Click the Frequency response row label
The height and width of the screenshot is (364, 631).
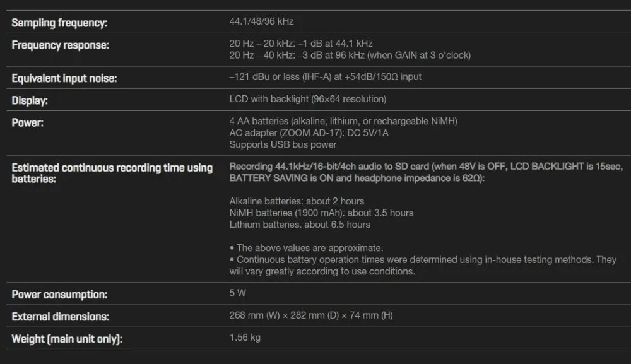pos(60,45)
